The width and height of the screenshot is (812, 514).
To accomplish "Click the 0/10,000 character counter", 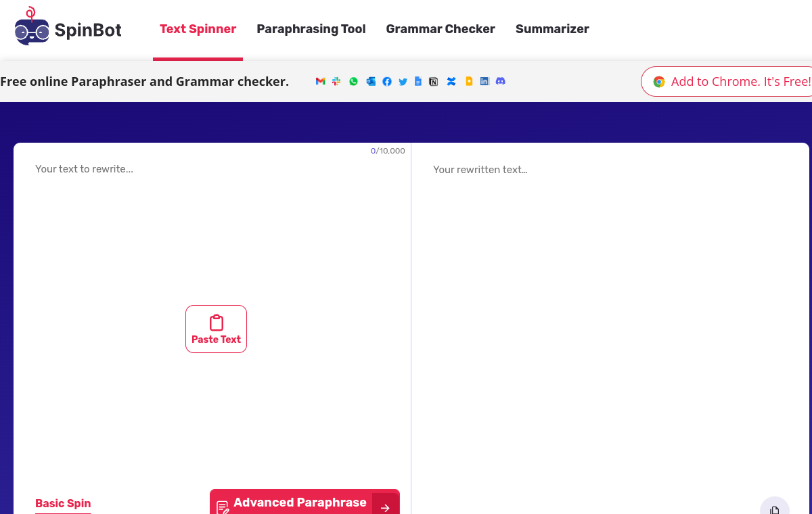I will coord(388,151).
